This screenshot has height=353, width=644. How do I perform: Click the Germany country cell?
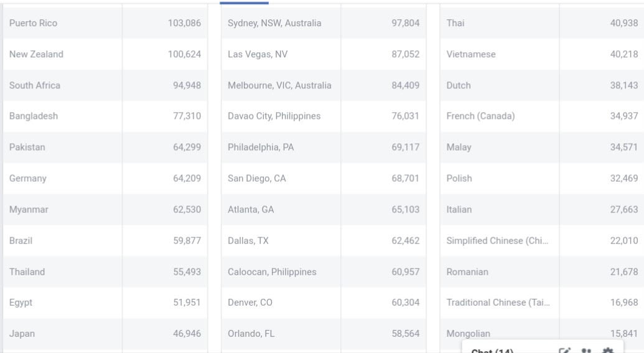tap(28, 179)
